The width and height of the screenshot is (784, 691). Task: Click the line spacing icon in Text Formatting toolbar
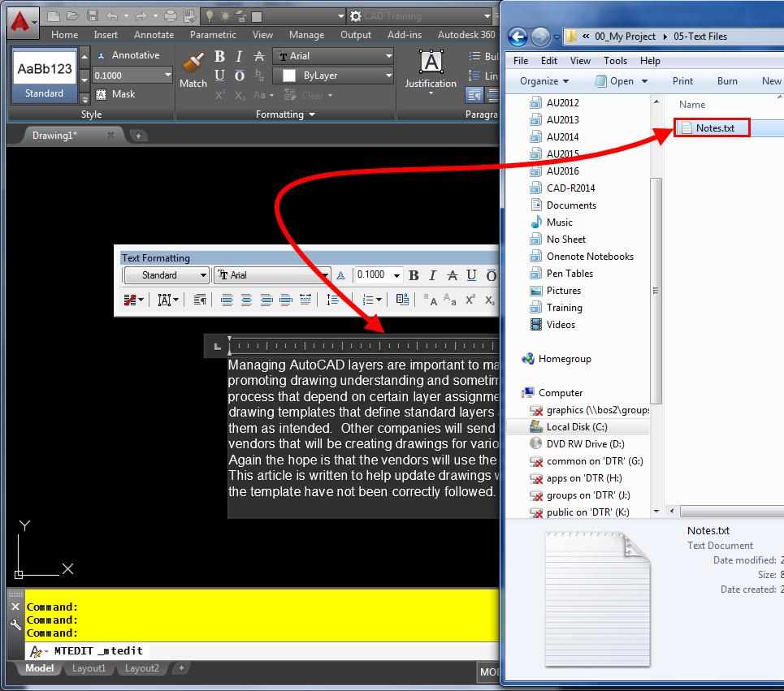333,300
